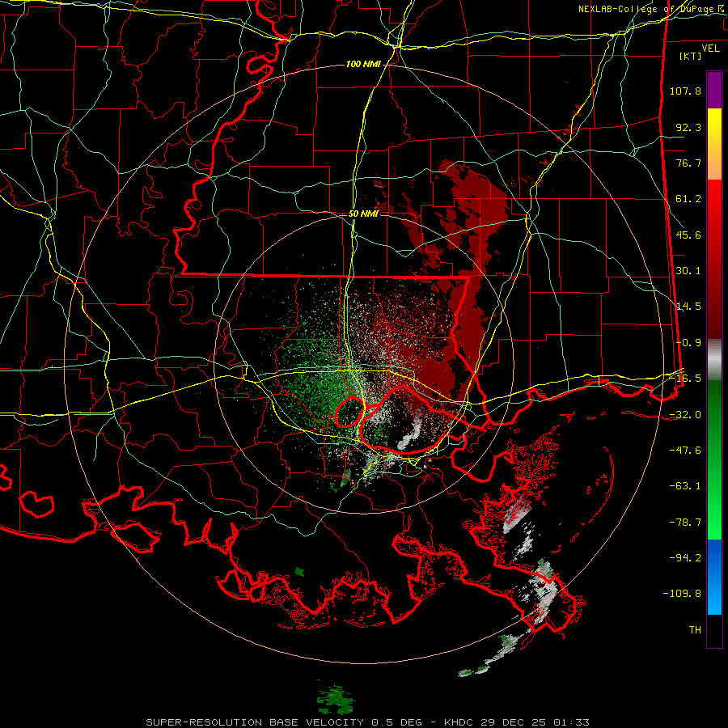Screen dimensions: 728x728
Task: Click the 50 NMI range ring label
Action: coord(363,214)
